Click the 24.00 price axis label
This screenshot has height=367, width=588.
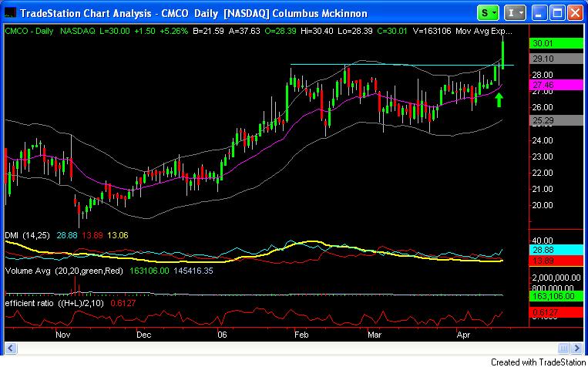(x=543, y=140)
